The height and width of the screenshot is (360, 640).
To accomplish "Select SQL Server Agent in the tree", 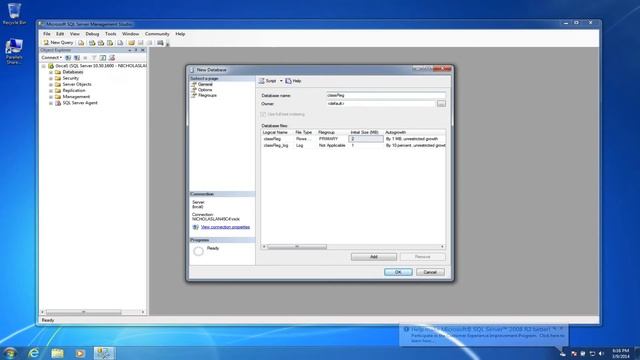I will (x=80, y=103).
